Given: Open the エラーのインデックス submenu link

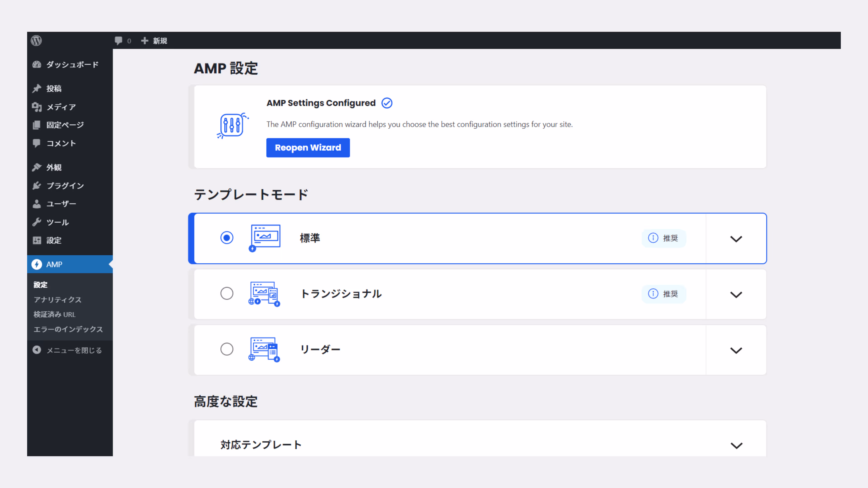Looking at the screenshot, I should tap(68, 329).
